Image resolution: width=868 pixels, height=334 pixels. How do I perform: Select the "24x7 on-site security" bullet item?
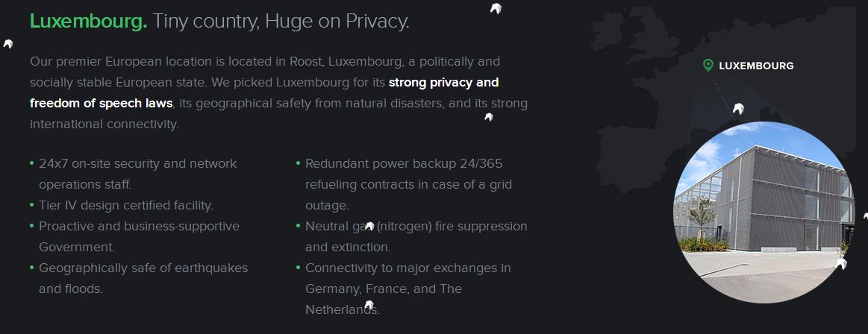tap(137, 163)
